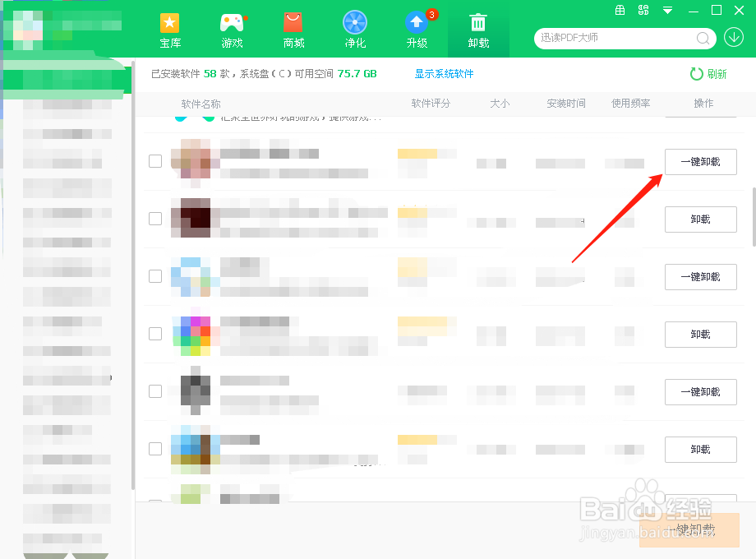Switch to the 卸载 uninstall tab
The height and width of the screenshot is (559, 756).
point(478,30)
